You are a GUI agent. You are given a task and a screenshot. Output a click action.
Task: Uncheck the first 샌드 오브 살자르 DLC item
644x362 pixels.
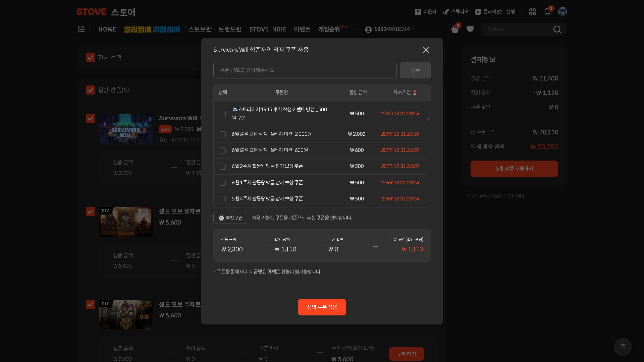click(90, 212)
